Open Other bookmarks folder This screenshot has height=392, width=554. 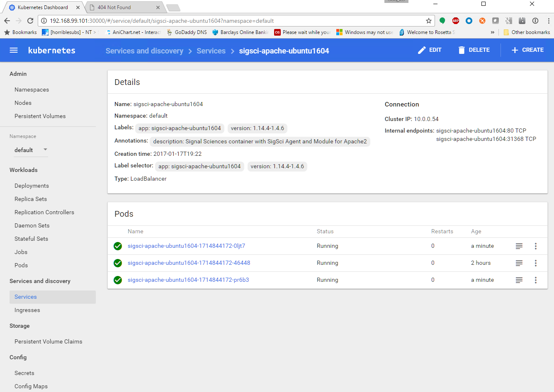pos(527,32)
